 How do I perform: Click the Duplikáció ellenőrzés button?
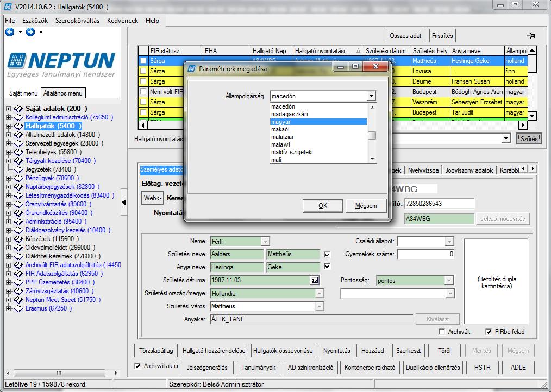tap(433, 368)
